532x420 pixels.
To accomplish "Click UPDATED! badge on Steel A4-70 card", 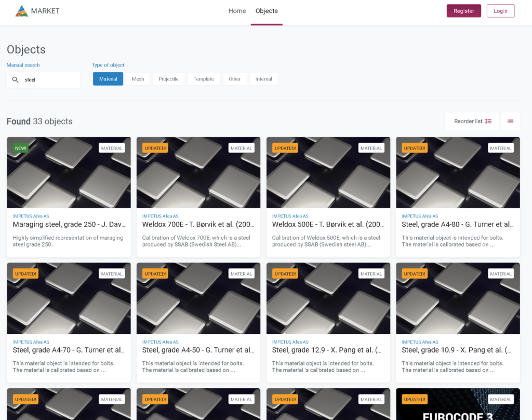I will coord(25,274).
